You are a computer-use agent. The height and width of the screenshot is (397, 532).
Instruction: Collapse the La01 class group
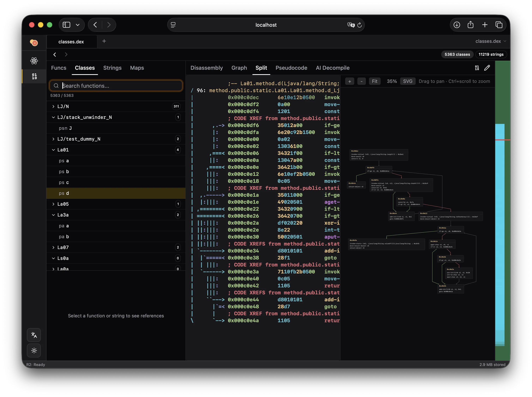pos(53,150)
